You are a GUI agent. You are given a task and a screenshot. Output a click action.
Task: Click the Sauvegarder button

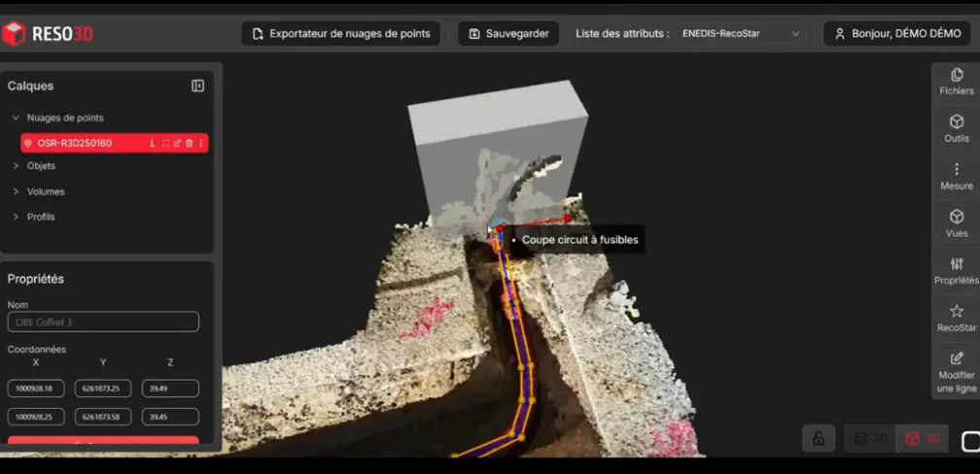click(x=508, y=34)
